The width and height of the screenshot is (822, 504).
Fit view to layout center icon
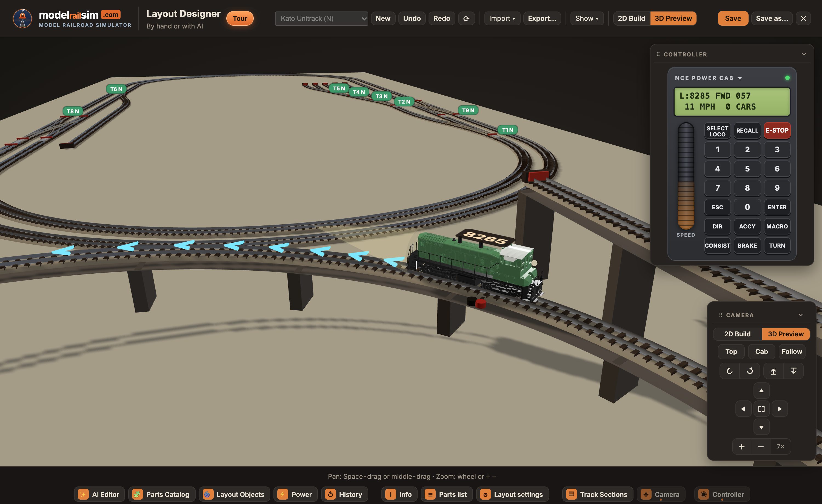click(761, 409)
